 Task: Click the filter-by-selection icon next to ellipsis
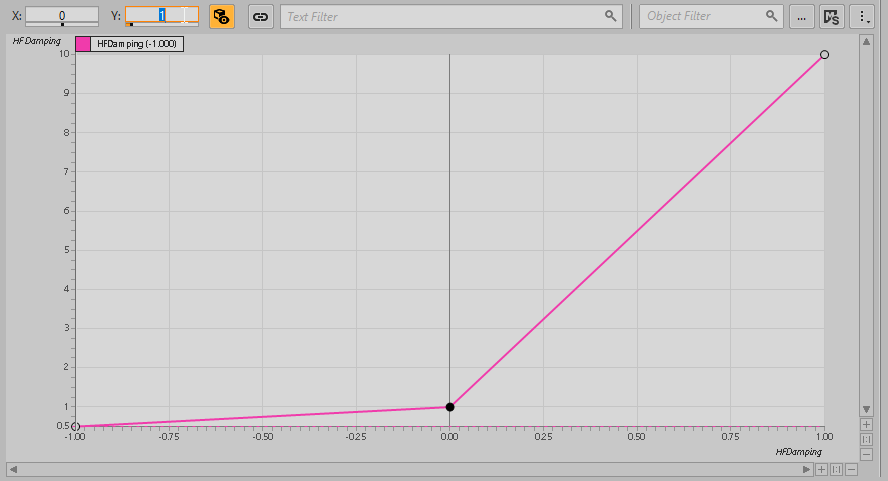[x=830, y=16]
